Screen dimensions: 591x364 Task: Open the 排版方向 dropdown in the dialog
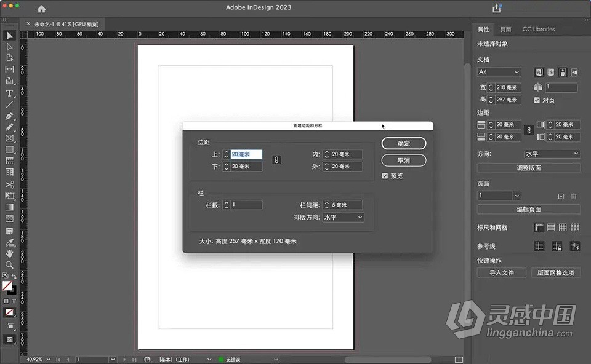point(342,217)
